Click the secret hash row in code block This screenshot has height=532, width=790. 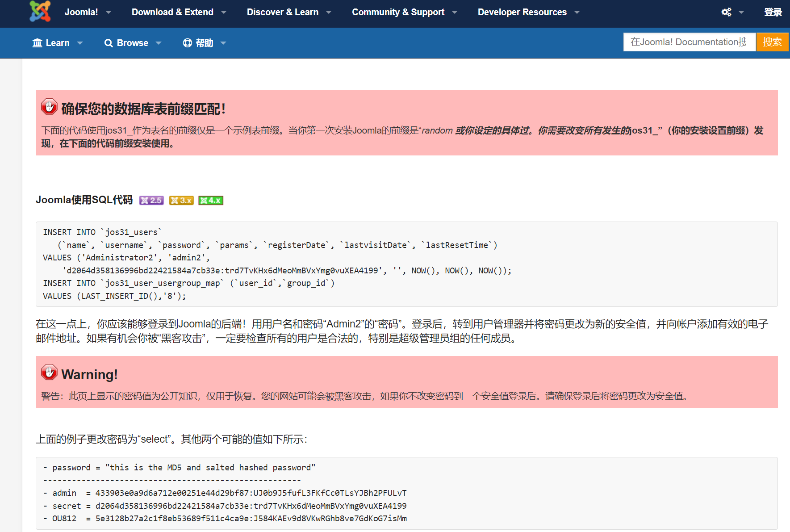point(225,506)
